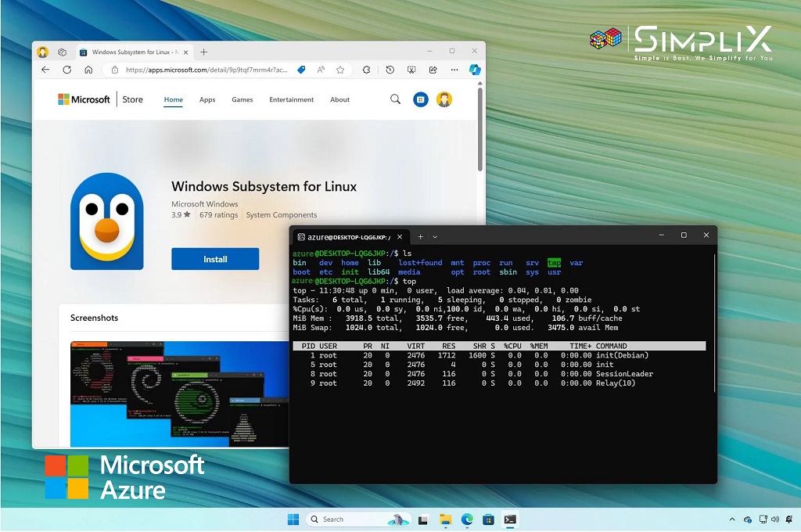Click SessionLeader in the top output

pos(624,374)
